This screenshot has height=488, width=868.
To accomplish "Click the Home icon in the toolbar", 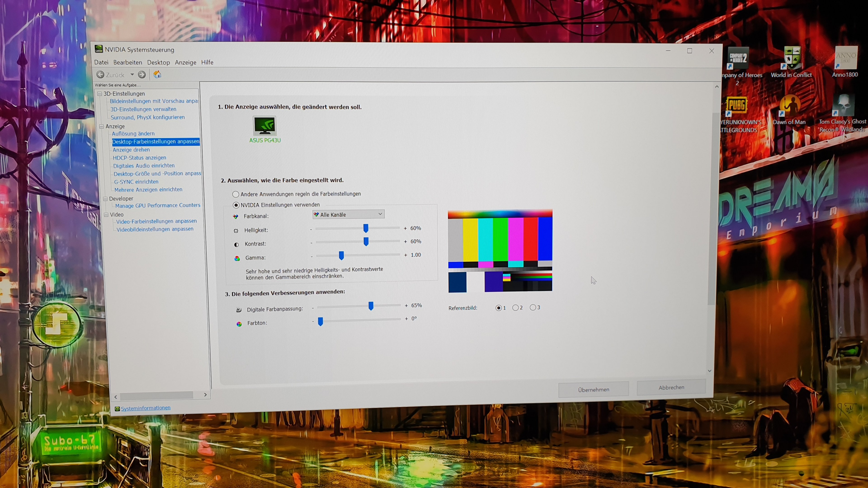I will (157, 74).
